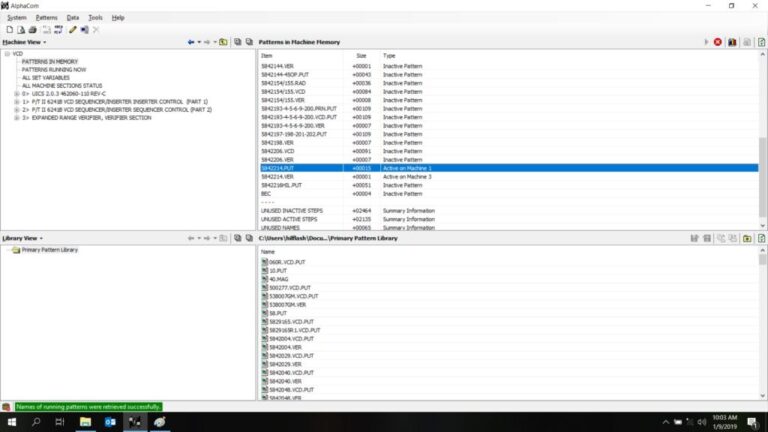Image resolution: width=768 pixels, height=432 pixels.
Task: Select the BEC pattern row
Action: coord(508,194)
